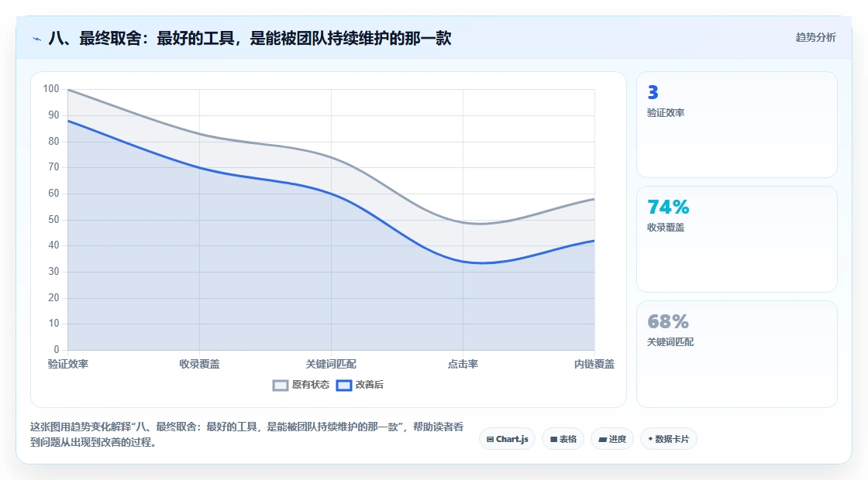Click the 收录覆盖 label under 74%

[x=666, y=228]
